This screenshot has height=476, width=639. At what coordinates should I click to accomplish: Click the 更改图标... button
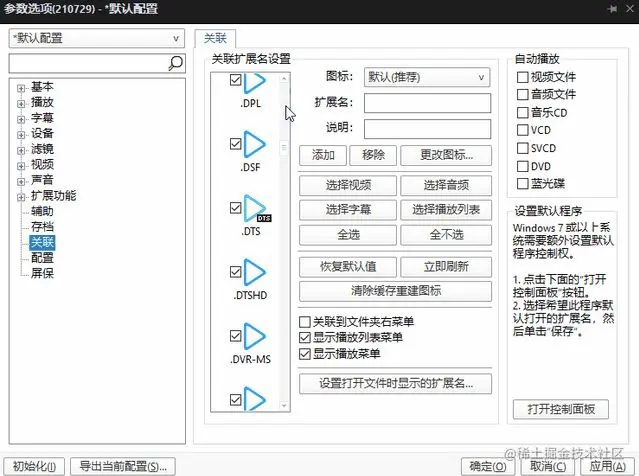(446, 155)
